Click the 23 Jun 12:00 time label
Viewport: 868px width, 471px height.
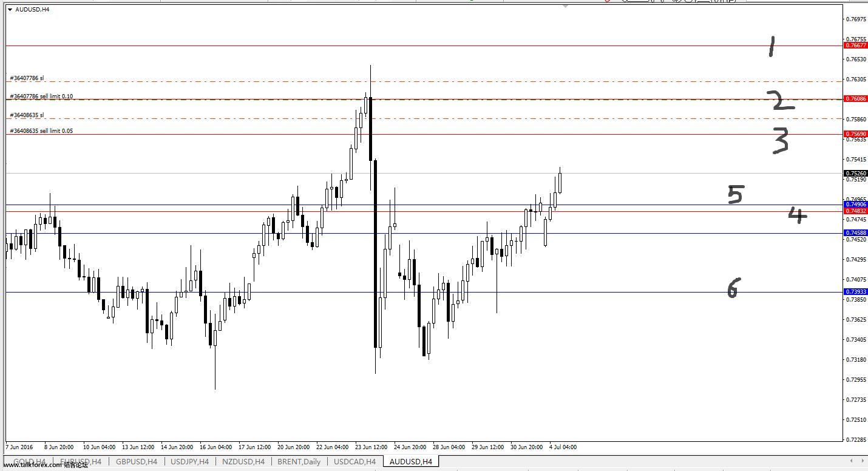tap(371, 447)
